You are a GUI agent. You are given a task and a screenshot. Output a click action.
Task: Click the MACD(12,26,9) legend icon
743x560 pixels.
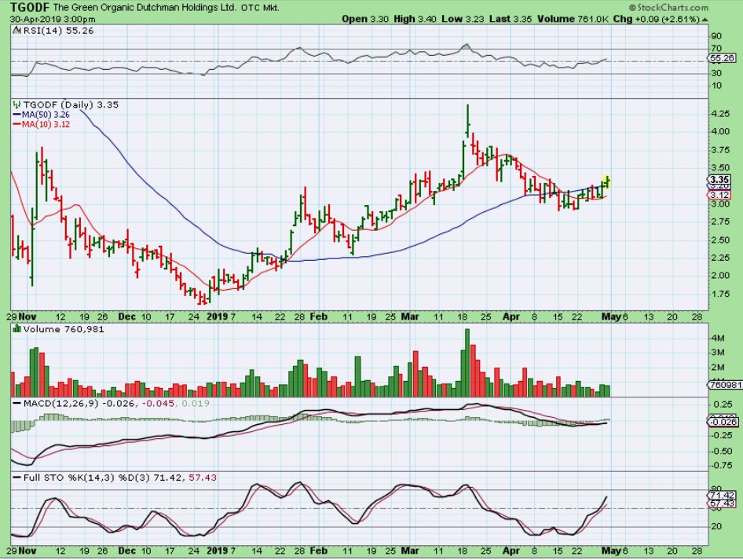(16, 404)
